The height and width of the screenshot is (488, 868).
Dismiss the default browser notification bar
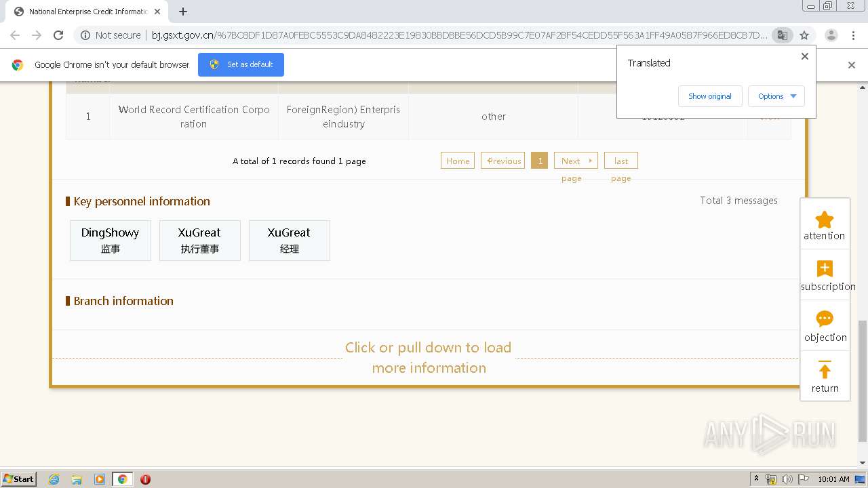[852, 65]
